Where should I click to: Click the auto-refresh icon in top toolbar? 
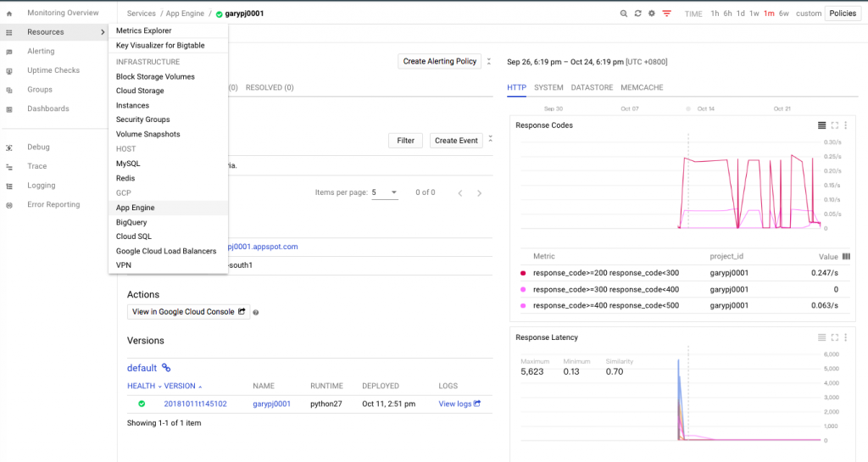tap(637, 14)
